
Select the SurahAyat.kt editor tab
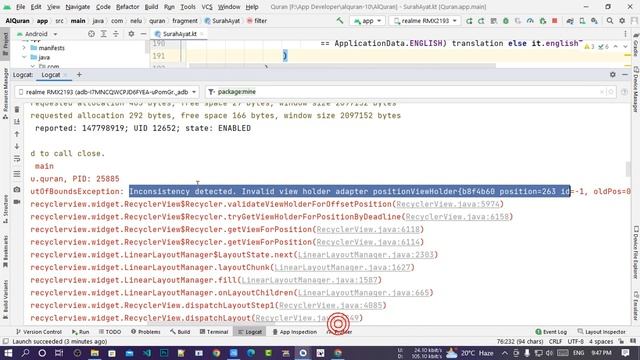point(179,34)
